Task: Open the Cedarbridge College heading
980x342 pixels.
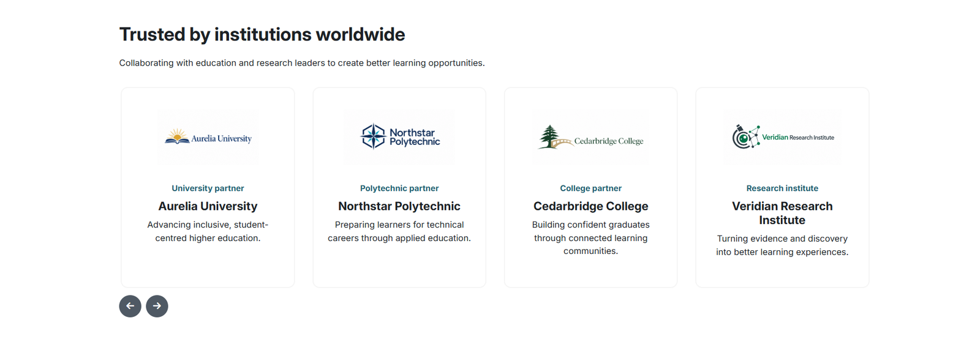Action: point(591,206)
